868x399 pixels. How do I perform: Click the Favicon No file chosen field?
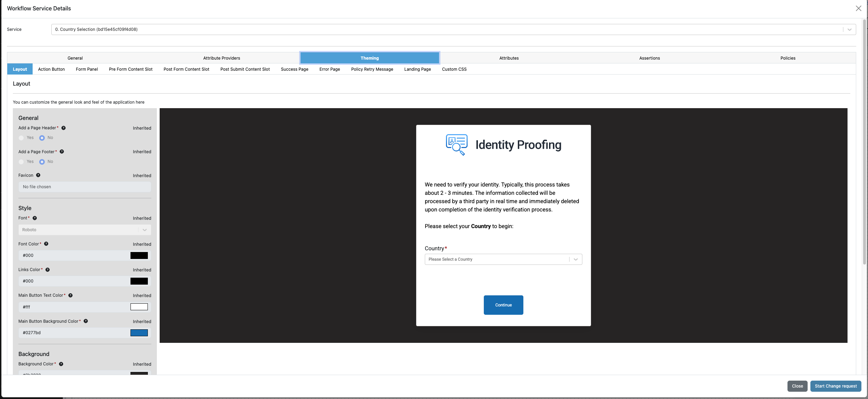pos(85,187)
